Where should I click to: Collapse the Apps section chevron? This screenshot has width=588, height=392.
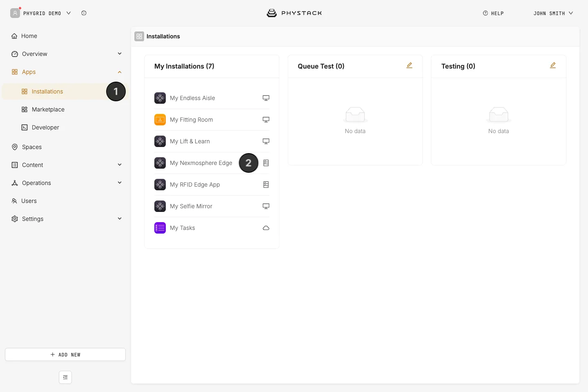click(120, 72)
